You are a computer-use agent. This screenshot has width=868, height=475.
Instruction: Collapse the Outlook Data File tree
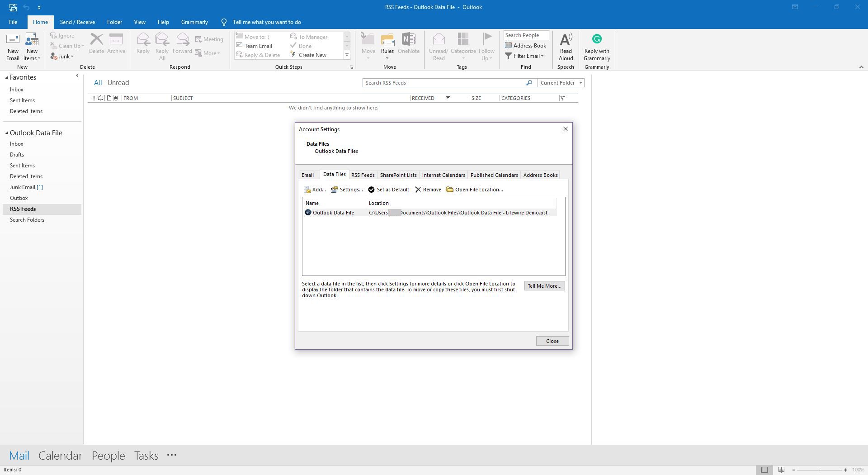(7, 133)
